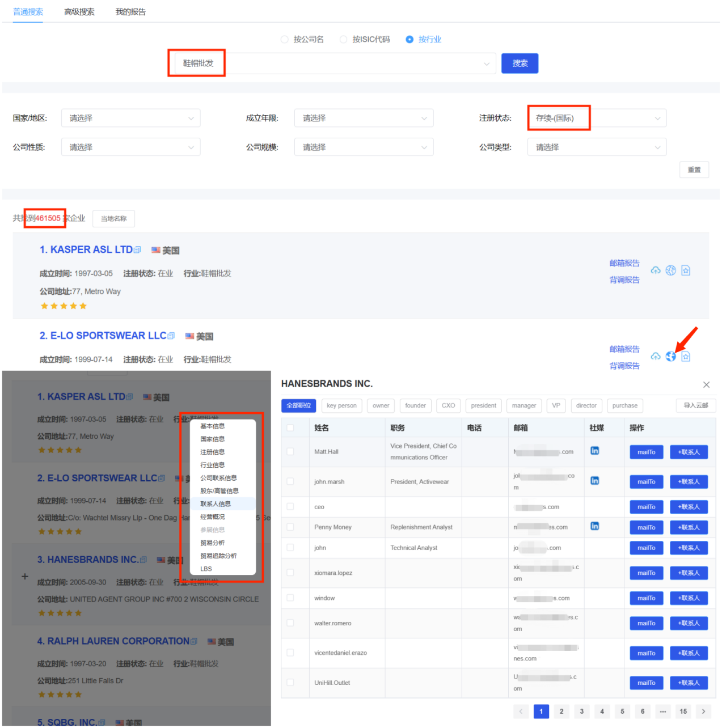Check the box for xiomara.lopez
Screen dimensions: 722x728
click(290, 573)
